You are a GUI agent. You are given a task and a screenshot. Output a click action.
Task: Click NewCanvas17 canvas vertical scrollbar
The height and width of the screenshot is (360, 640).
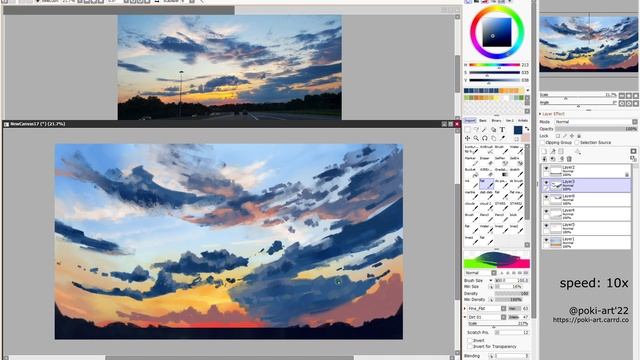(458, 241)
